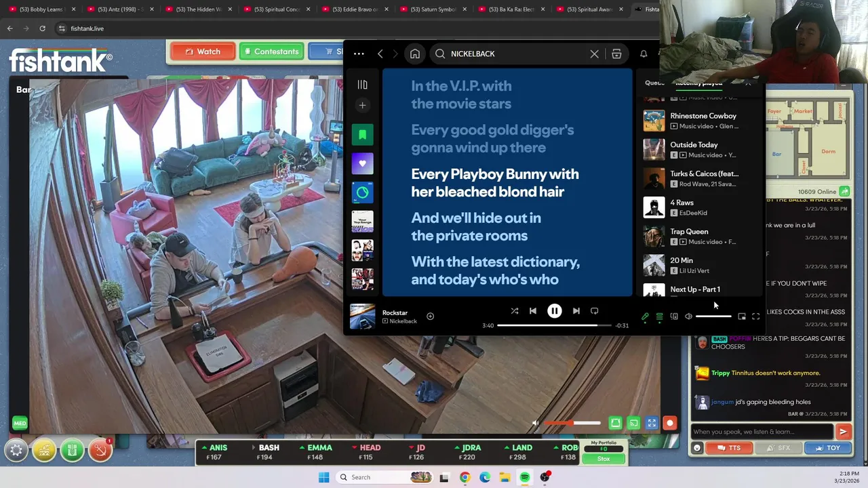Clear the NICKELBACK search text
The image size is (868, 488).
click(594, 54)
